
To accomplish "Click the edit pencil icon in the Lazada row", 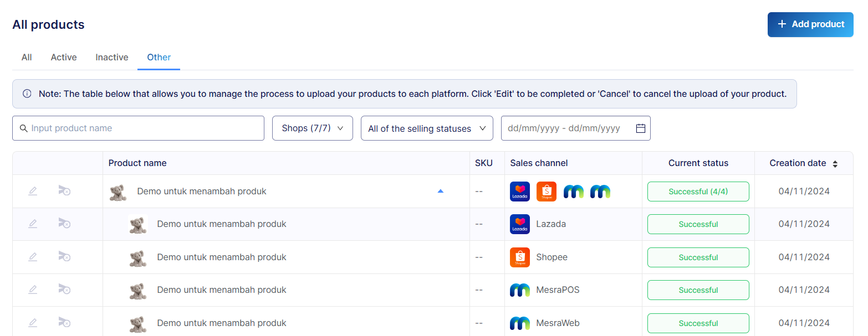I will [33, 224].
